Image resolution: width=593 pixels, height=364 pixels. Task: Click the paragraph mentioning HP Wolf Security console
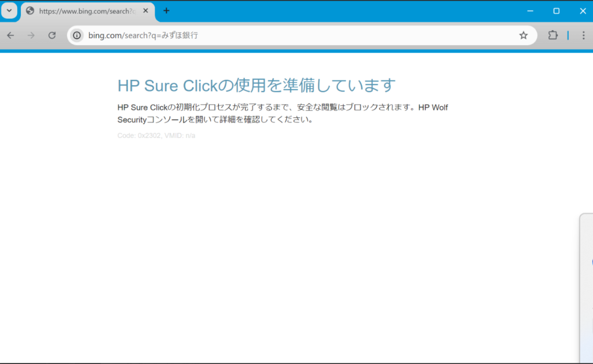[283, 113]
